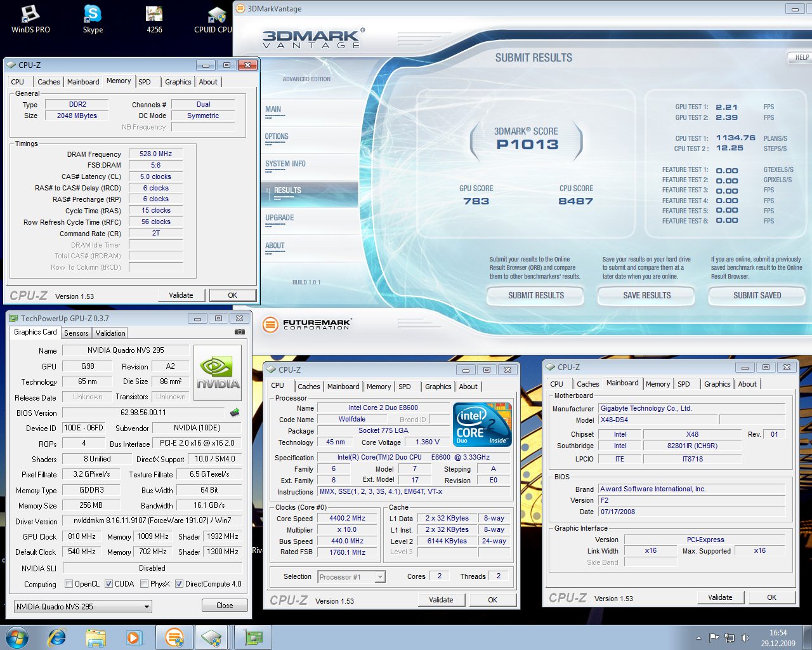Switch to 3DMark Vantage taskbar button

[174, 637]
